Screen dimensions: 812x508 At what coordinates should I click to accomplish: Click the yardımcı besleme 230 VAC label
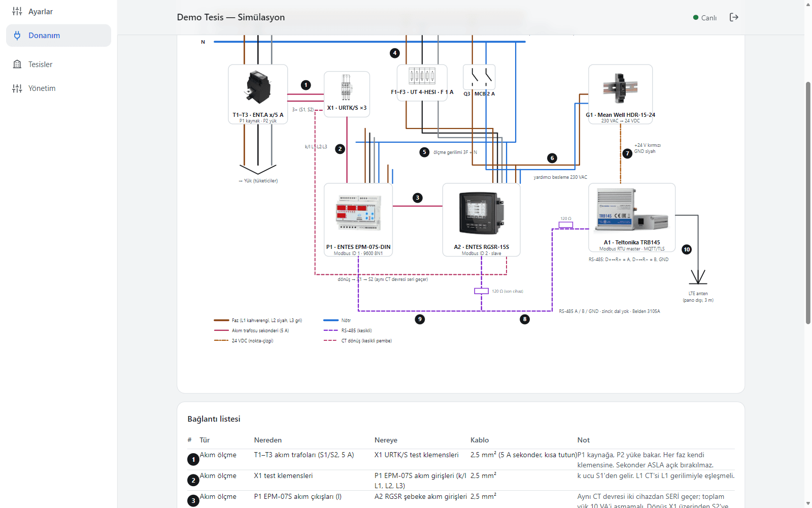click(560, 177)
